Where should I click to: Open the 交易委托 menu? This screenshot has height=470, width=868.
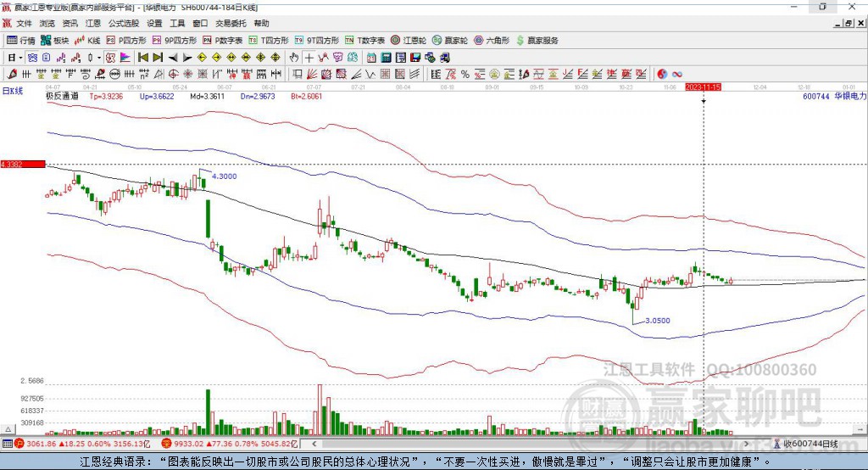click(231, 23)
